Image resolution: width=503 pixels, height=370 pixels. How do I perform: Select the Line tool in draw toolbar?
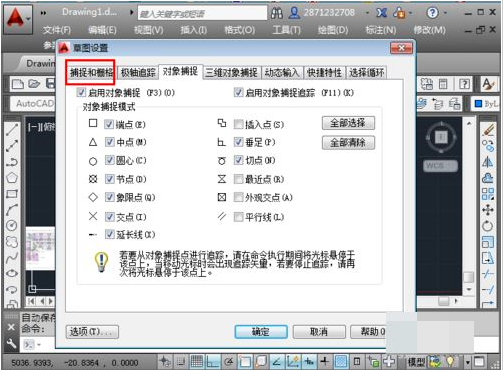click(x=12, y=130)
